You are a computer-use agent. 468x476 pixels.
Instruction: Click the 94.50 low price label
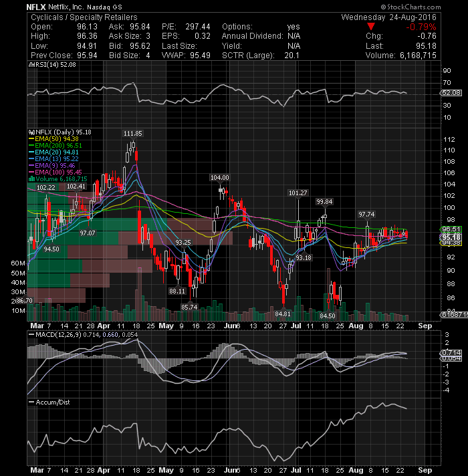tap(51, 249)
